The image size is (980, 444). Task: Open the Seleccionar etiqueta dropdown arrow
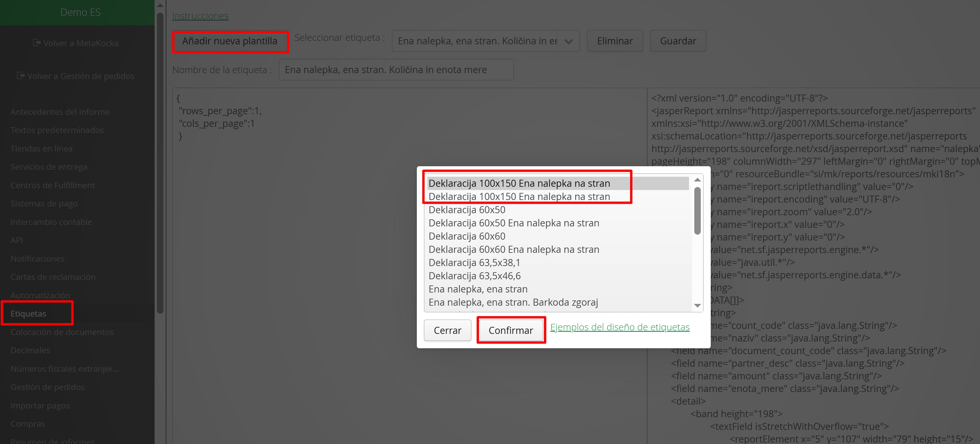pos(568,41)
